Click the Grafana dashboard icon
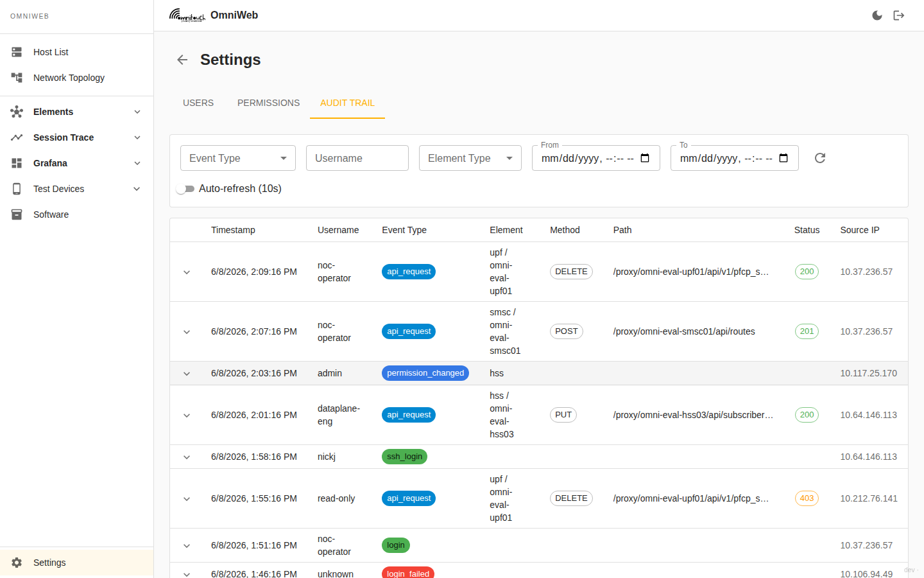Screen dimensions: 924x578 [17, 163]
